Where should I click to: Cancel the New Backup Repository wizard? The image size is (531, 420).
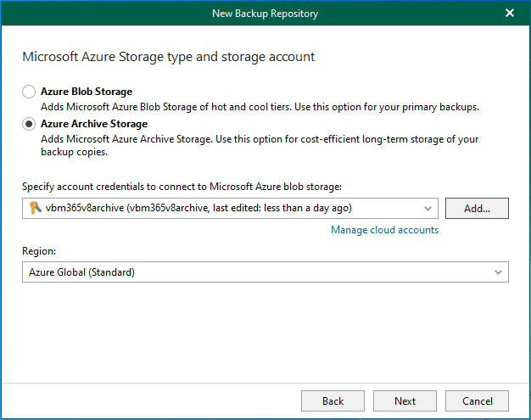(477, 400)
